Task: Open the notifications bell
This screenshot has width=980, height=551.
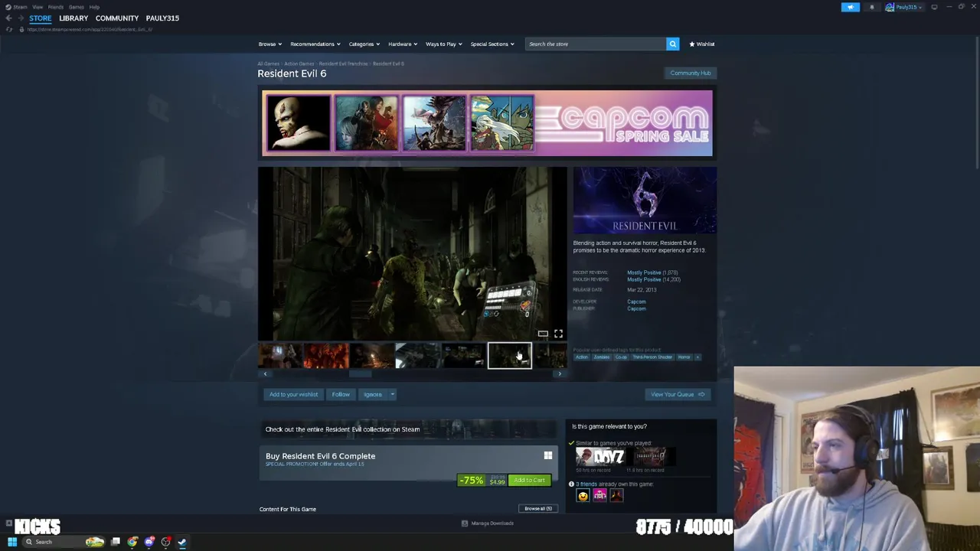Action: point(871,7)
